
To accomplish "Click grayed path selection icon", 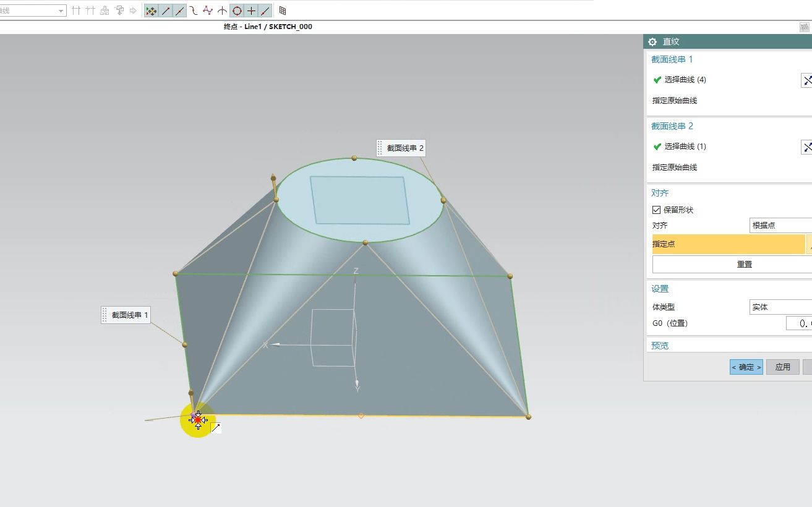I will [119, 11].
